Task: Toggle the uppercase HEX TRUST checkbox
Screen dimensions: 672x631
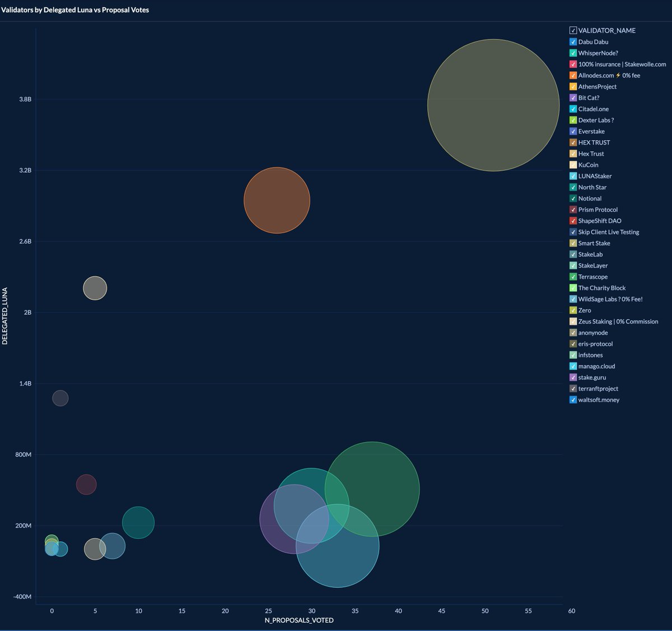Action: tap(573, 142)
